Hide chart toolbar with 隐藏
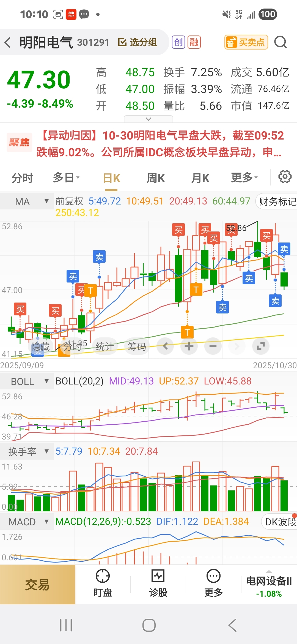Viewport: 297px width, 644px height. pos(40,346)
